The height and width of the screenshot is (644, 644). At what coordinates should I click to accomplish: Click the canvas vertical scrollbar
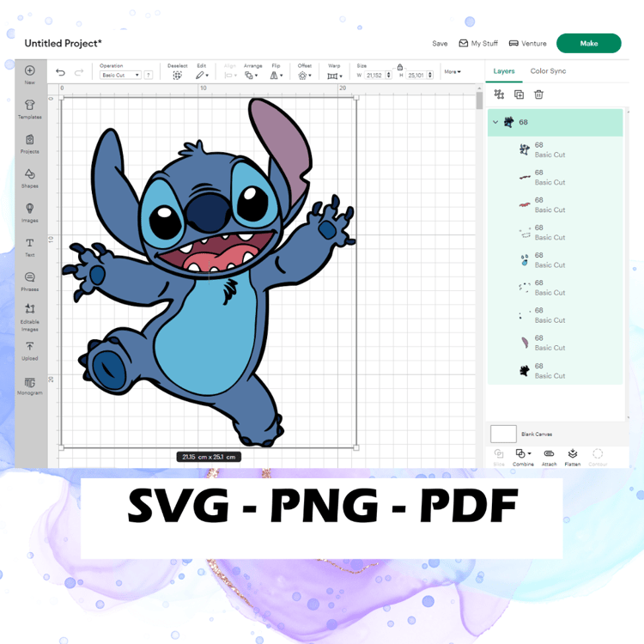479,100
